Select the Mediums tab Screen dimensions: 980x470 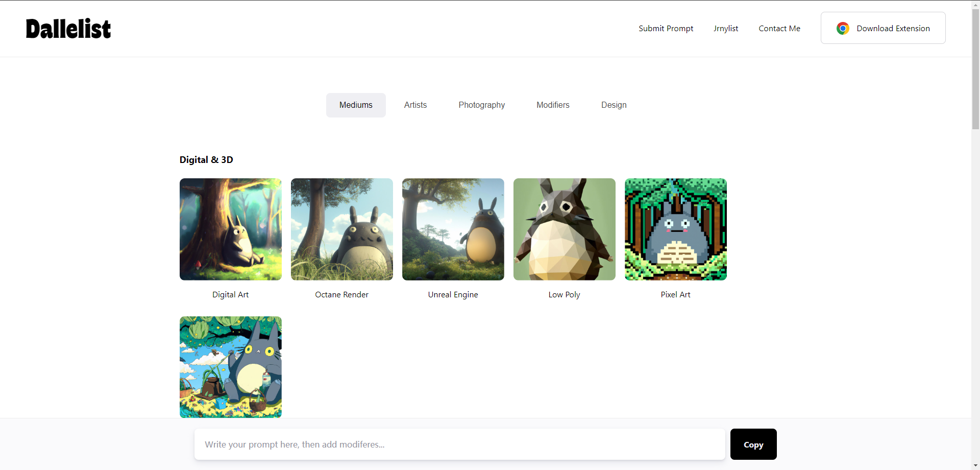[x=356, y=105]
